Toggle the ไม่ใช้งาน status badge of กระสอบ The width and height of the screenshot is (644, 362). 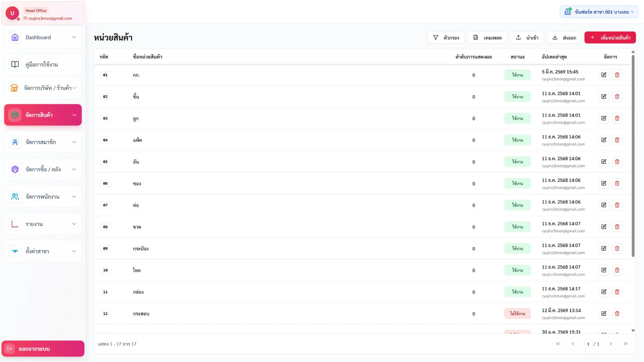[517, 314]
